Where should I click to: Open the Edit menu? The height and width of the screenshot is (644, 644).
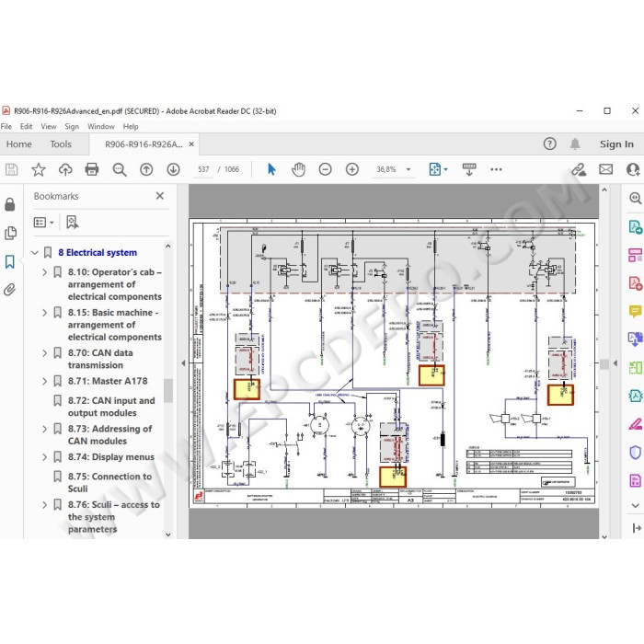tap(27, 127)
